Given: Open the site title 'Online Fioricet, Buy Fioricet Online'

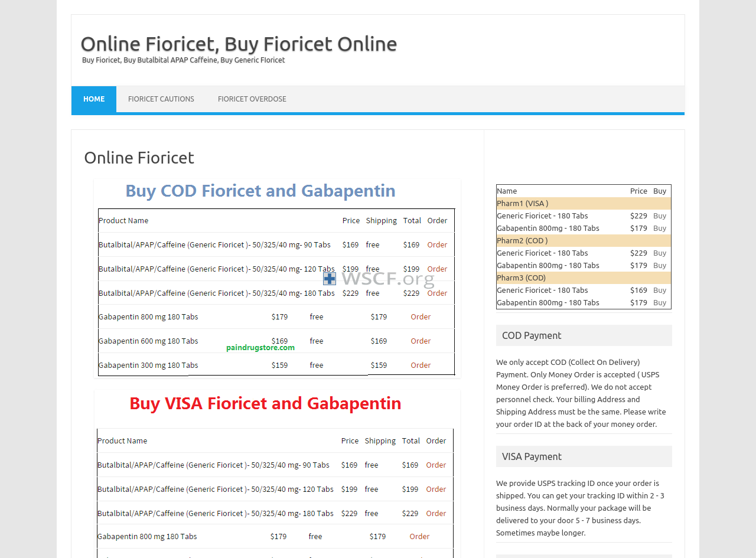Looking at the screenshot, I should (x=239, y=44).
